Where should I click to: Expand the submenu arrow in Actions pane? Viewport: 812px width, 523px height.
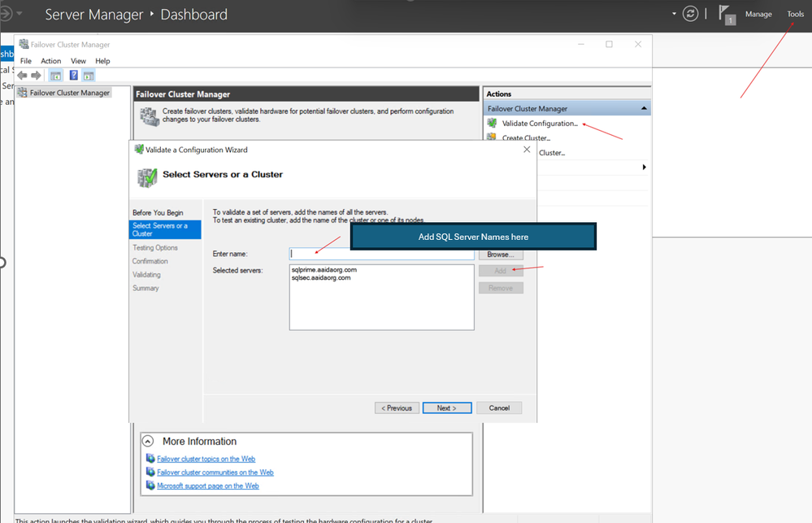644,167
